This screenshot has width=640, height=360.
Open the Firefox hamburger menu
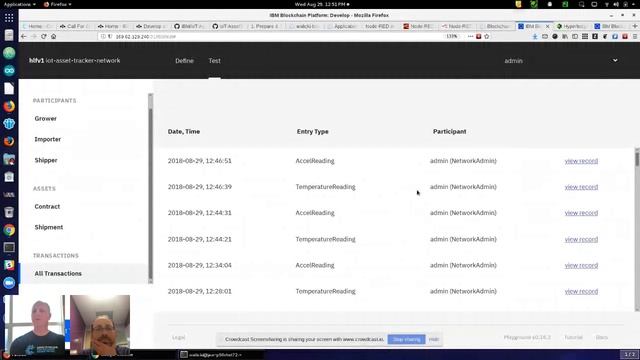[x=635, y=36]
